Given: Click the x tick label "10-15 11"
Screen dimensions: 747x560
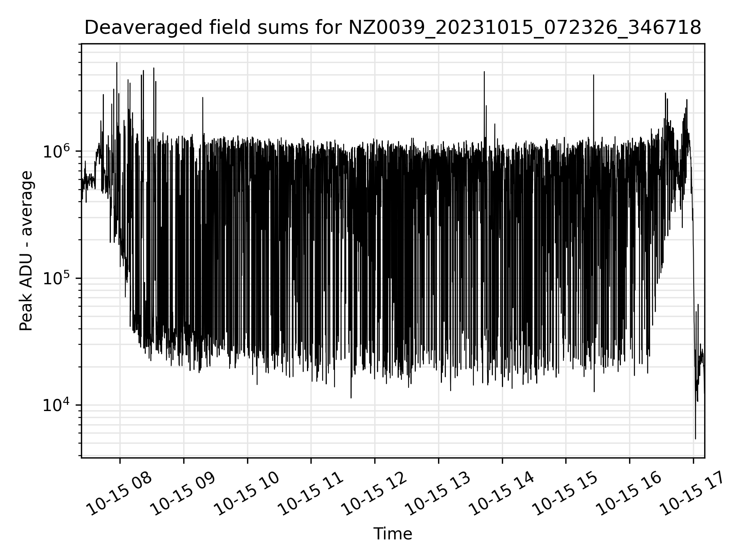Looking at the screenshot, I should point(310,493).
